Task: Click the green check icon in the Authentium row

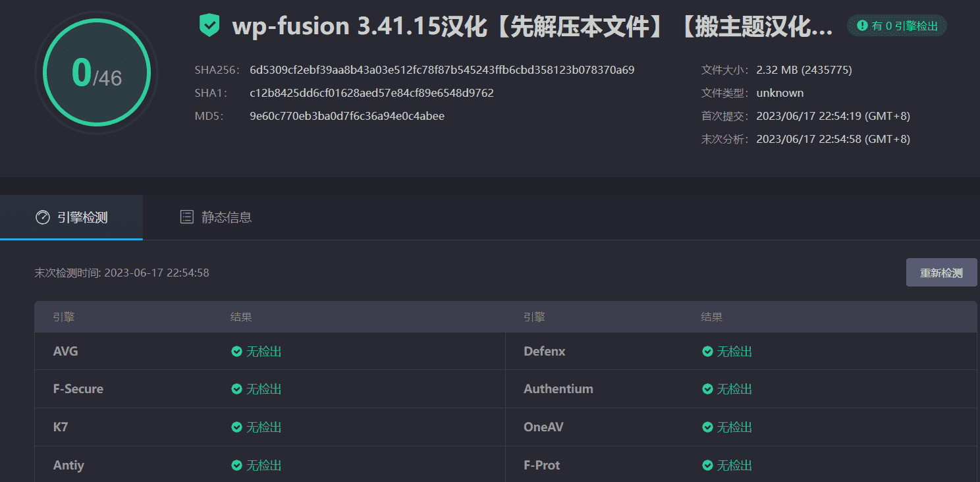Action: pyautogui.click(x=707, y=389)
